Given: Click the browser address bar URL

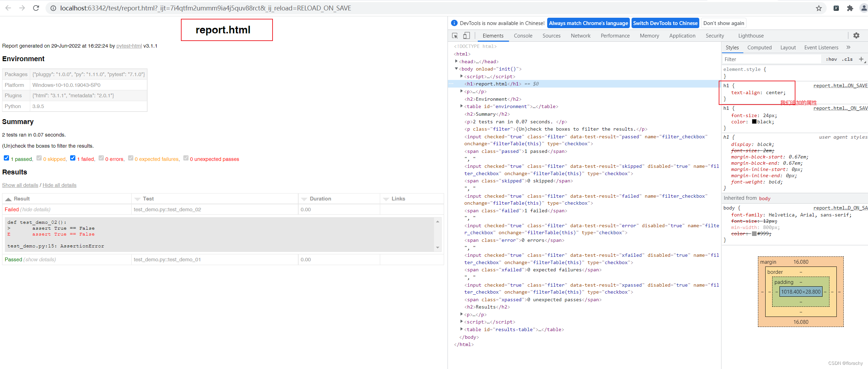Looking at the screenshot, I should pyautogui.click(x=206, y=8).
